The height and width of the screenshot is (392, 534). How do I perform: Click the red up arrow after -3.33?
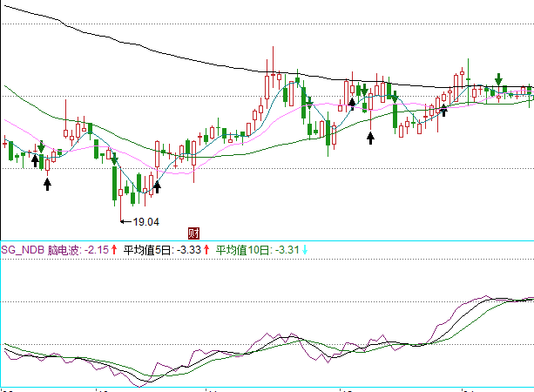coord(206,250)
